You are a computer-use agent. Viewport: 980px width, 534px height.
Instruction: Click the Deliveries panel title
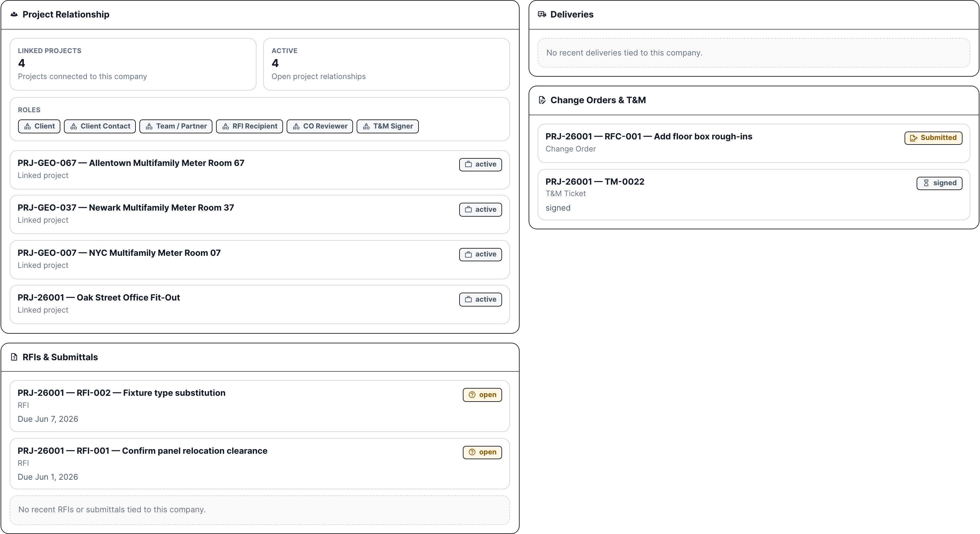[x=572, y=14]
